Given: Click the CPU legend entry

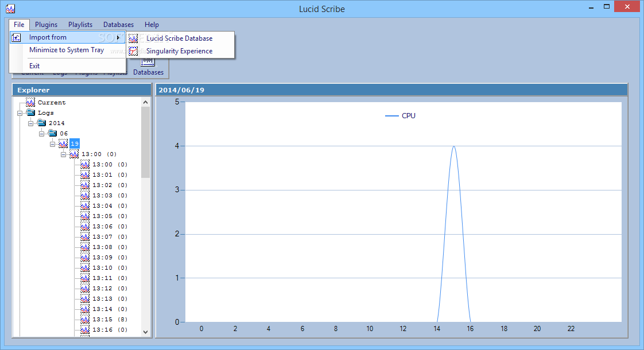Looking at the screenshot, I should click(401, 116).
